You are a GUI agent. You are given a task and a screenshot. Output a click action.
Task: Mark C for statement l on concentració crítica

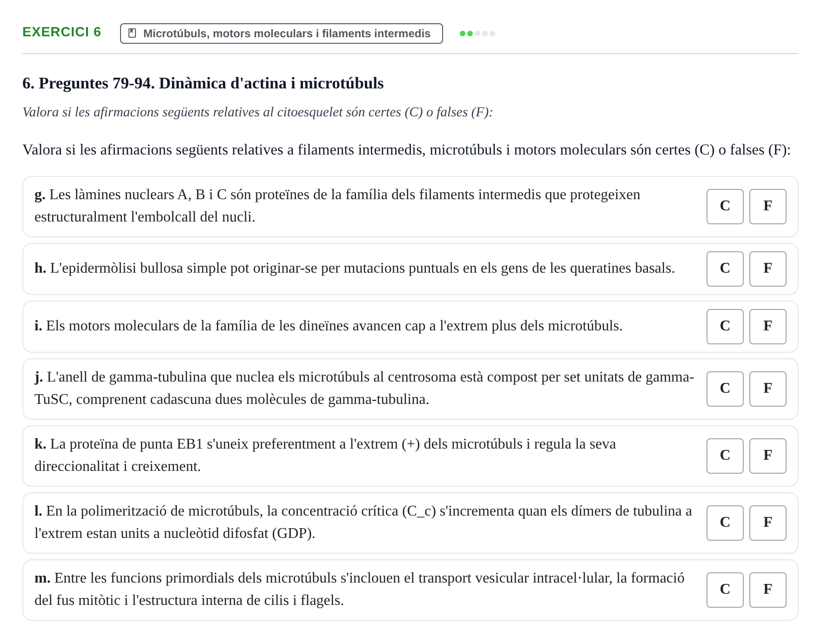click(725, 523)
